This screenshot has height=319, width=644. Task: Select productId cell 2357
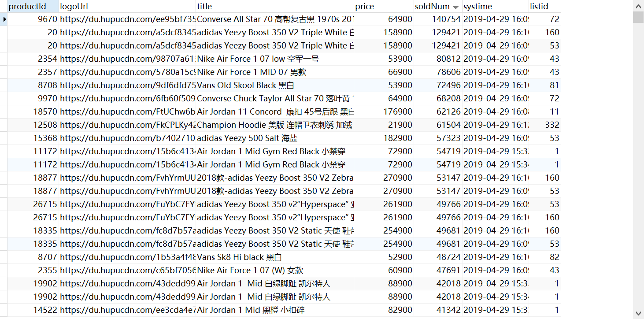(33, 72)
